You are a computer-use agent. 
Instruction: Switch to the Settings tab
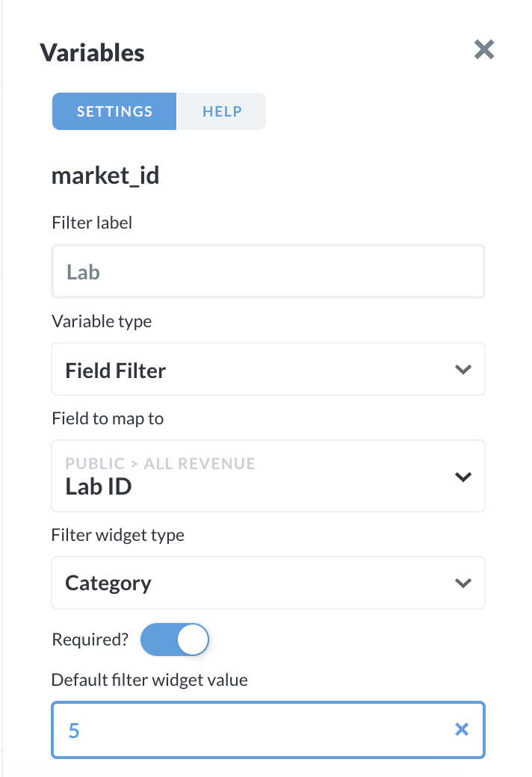(x=114, y=111)
